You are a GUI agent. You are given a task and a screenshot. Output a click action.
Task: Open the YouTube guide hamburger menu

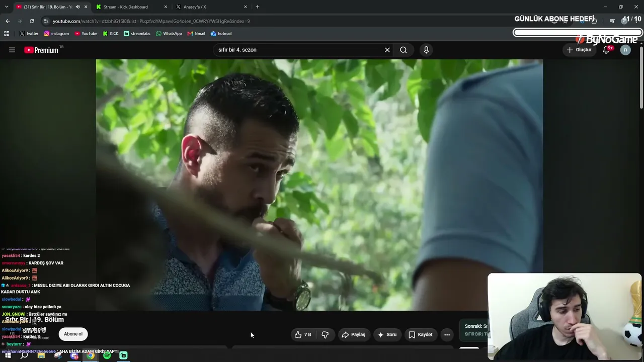(12, 50)
